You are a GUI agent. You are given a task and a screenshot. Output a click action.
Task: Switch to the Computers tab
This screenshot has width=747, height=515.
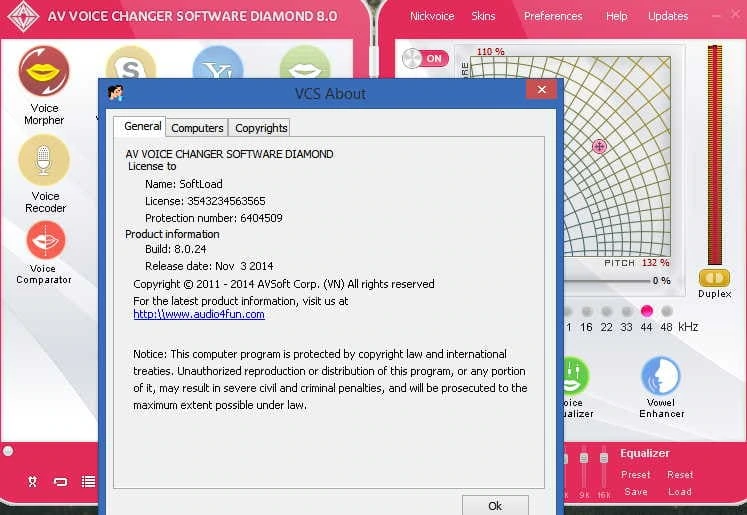(197, 128)
